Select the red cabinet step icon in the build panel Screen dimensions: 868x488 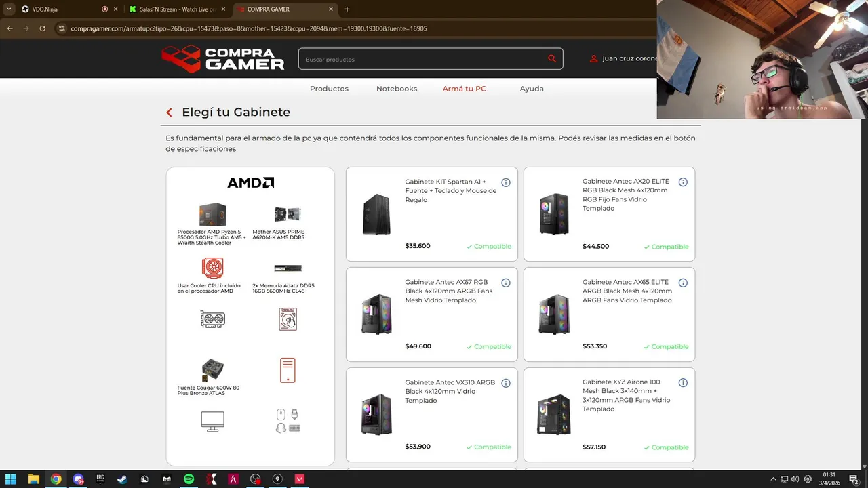coord(288,370)
